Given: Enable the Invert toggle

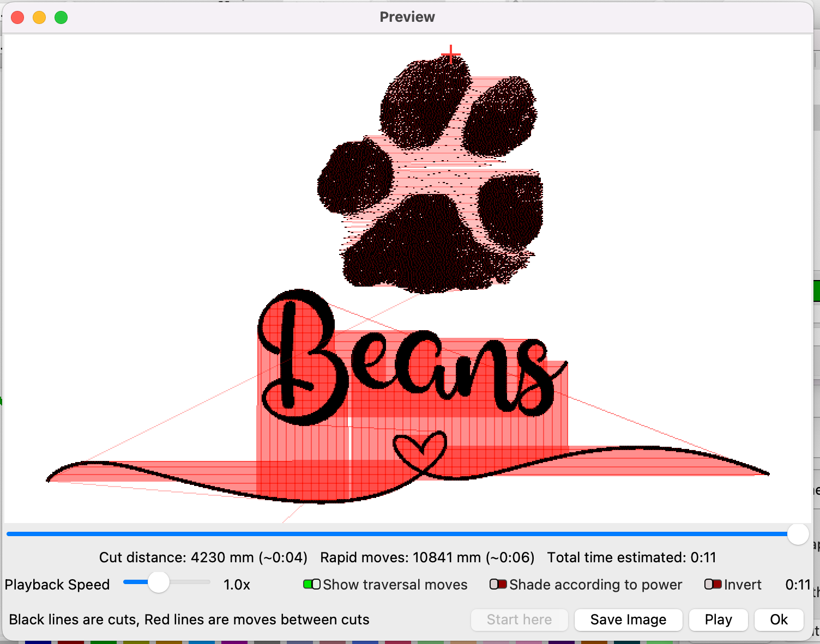Looking at the screenshot, I should tap(713, 585).
